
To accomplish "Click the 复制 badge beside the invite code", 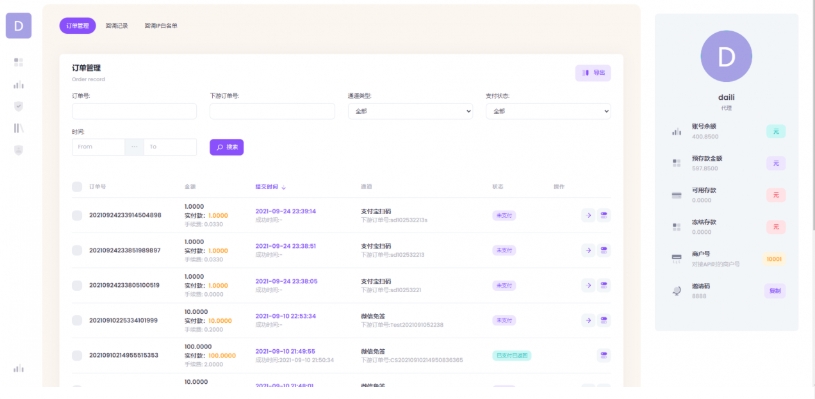I will pyautogui.click(x=774, y=291).
